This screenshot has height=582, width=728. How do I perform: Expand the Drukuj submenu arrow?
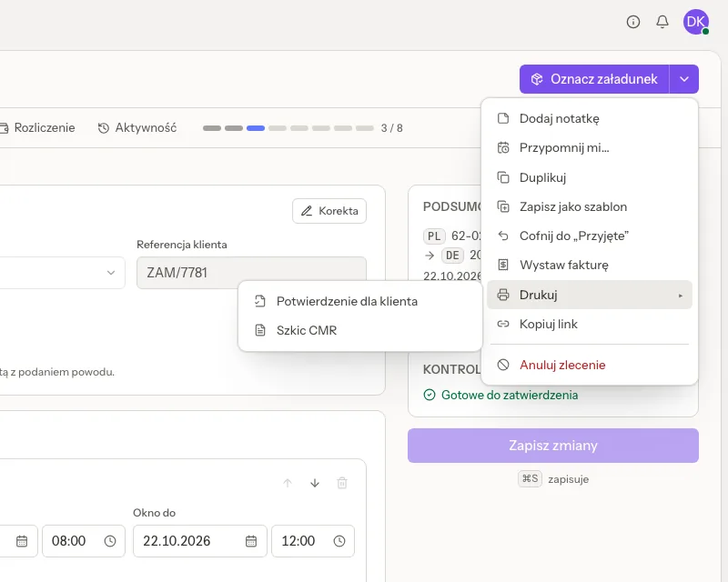click(x=680, y=296)
